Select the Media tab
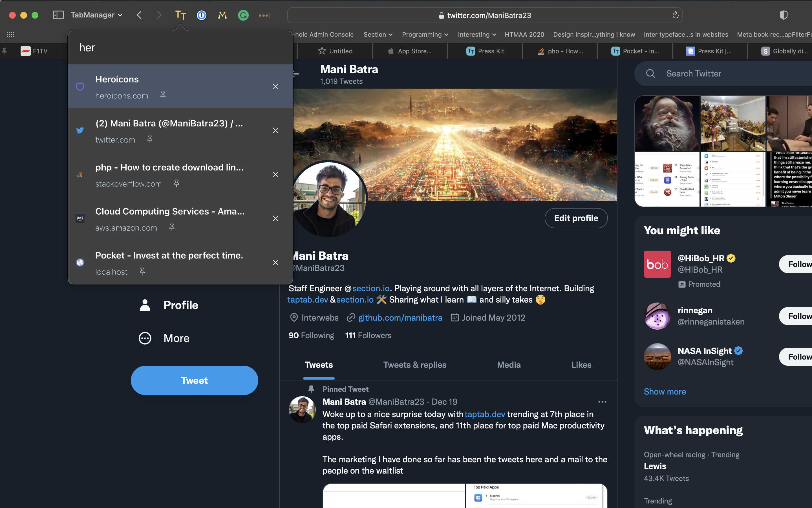The width and height of the screenshot is (812, 508). tap(509, 365)
